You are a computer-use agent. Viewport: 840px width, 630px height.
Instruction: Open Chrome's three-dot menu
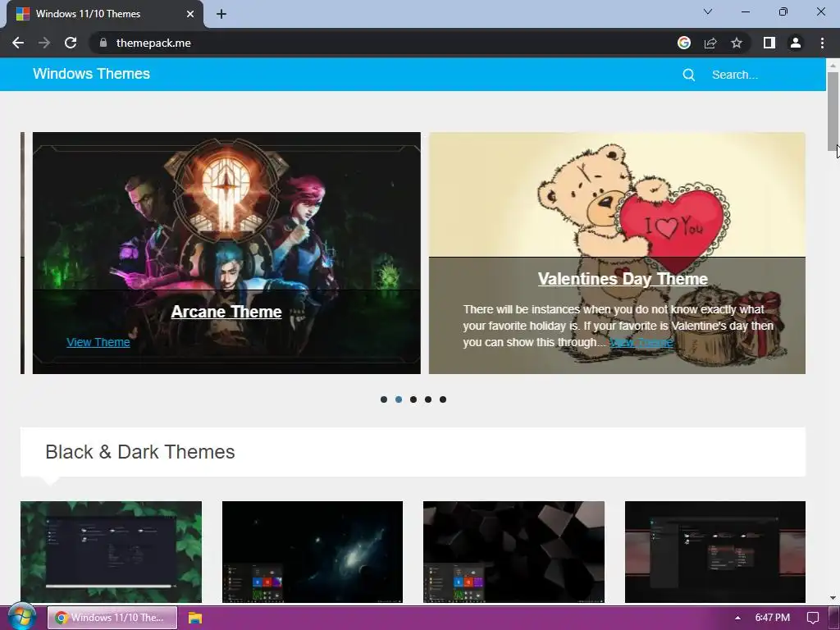click(x=822, y=43)
